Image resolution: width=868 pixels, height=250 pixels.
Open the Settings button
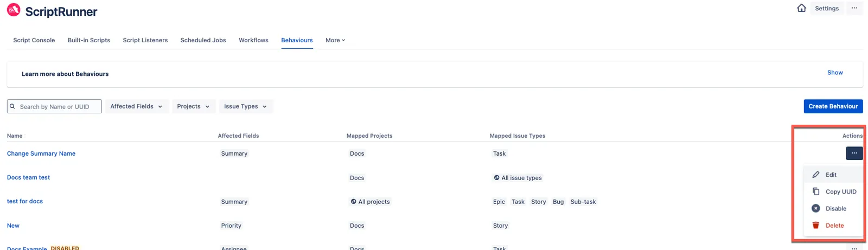pos(827,8)
